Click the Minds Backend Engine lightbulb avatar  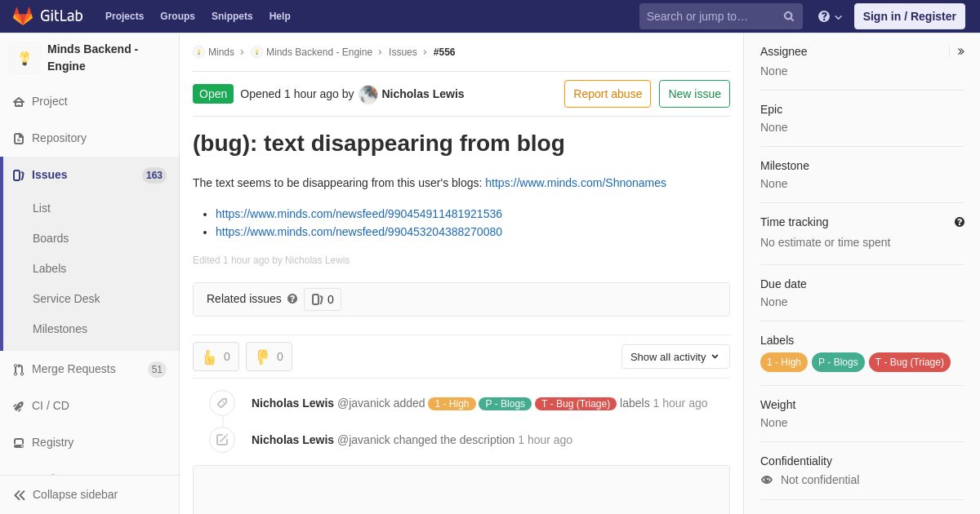[x=24, y=58]
